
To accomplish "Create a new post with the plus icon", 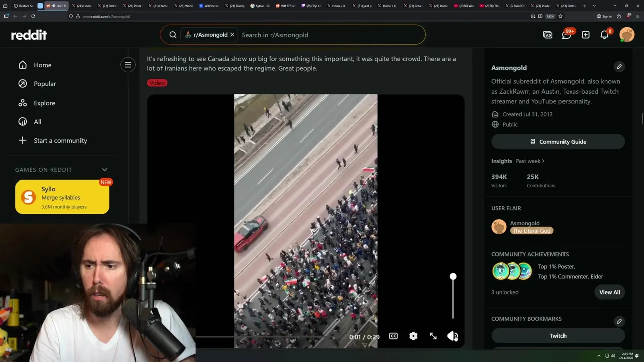I will pyautogui.click(x=586, y=35).
